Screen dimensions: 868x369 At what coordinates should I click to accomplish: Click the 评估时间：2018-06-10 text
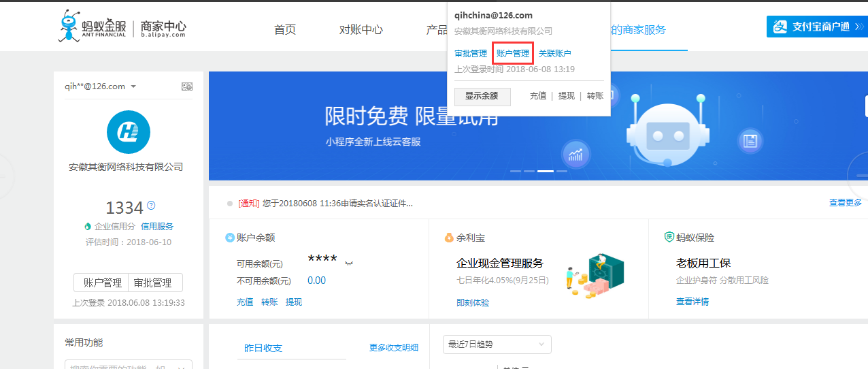(129, 242)
